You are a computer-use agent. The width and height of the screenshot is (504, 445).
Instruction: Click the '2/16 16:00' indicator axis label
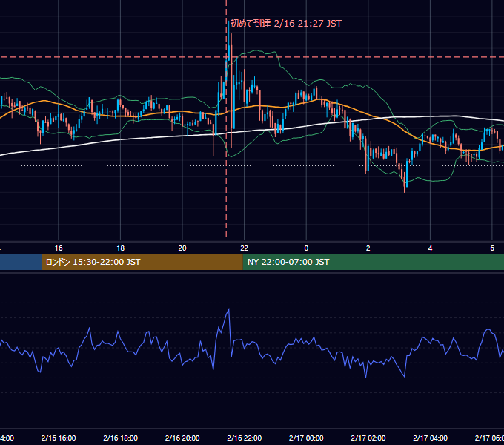coord(59,438)
